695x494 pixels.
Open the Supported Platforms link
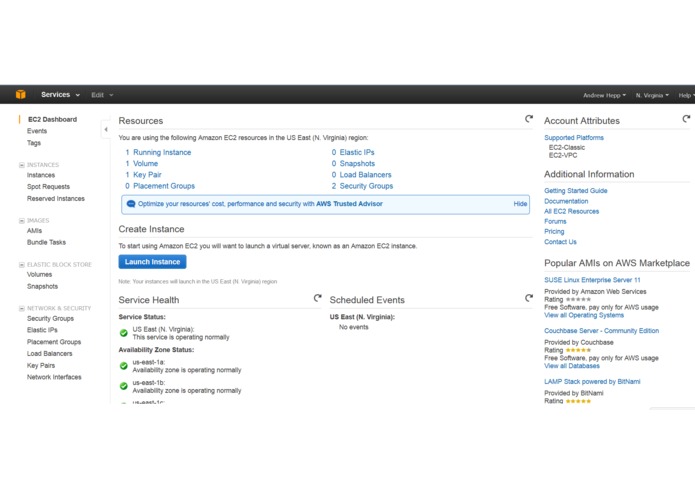[x=574, y=138]
